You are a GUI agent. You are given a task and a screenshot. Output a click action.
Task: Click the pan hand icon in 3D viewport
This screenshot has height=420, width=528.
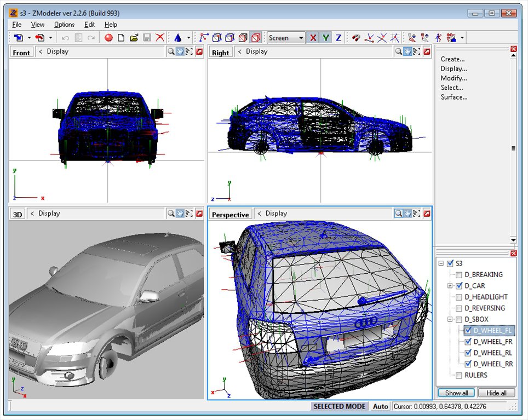click(x=180, y=214)
